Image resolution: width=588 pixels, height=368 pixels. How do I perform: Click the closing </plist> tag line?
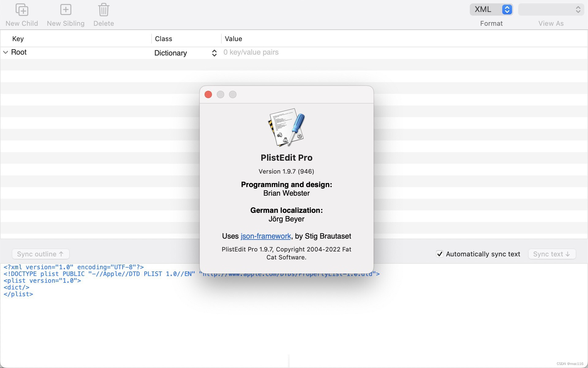tap(18, 294)
